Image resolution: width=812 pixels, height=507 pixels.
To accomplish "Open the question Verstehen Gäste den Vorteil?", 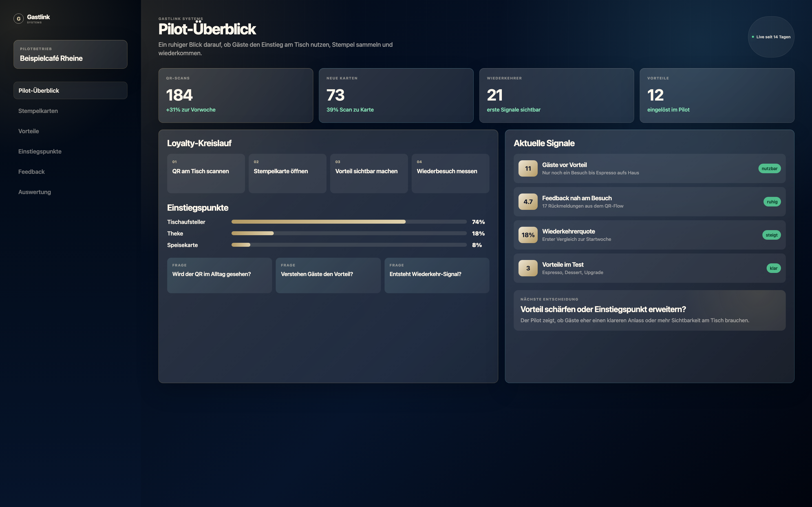I will 328,275.
